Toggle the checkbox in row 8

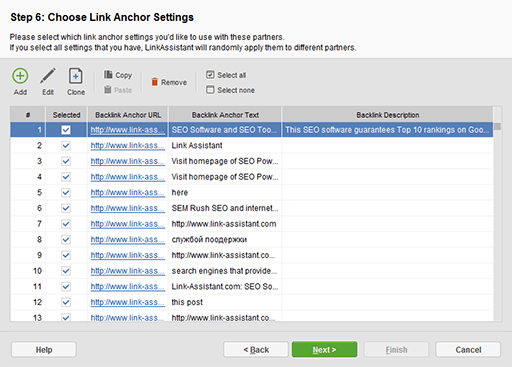tap(66, 239)
